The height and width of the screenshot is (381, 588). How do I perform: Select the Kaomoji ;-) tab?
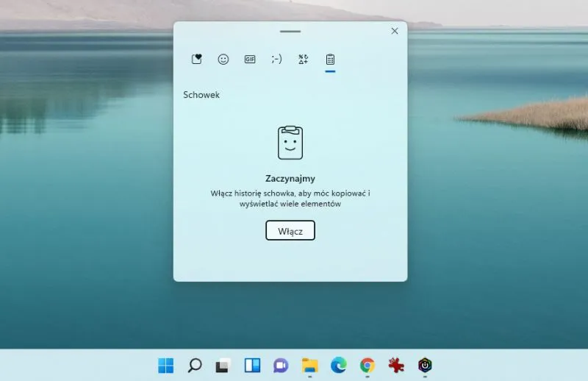[x=276, y=60]
